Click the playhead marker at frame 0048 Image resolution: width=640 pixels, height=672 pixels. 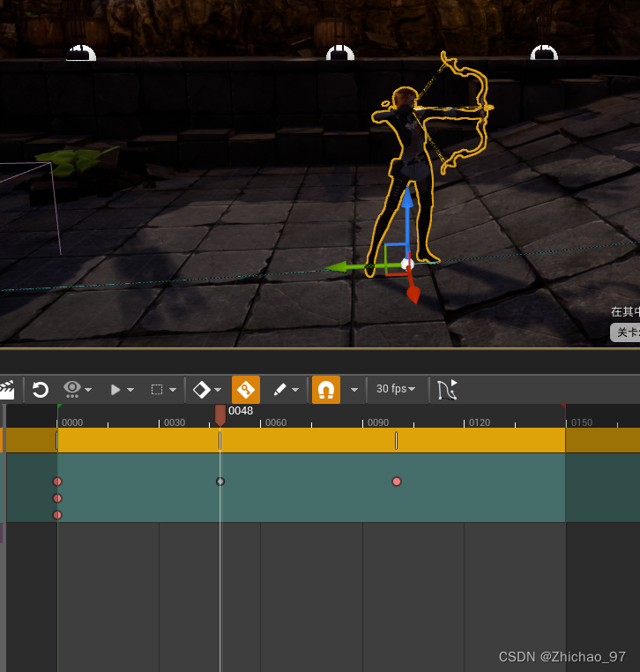tap(220, 414)
